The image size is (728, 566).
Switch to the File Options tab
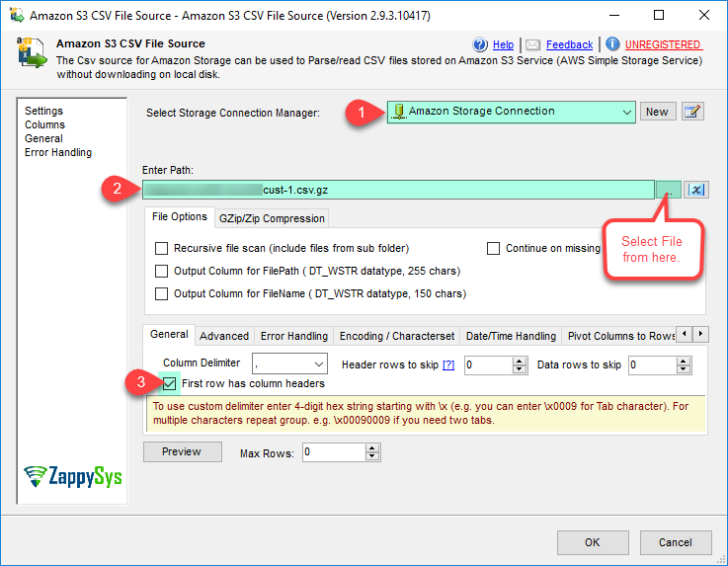pos(180,217)
